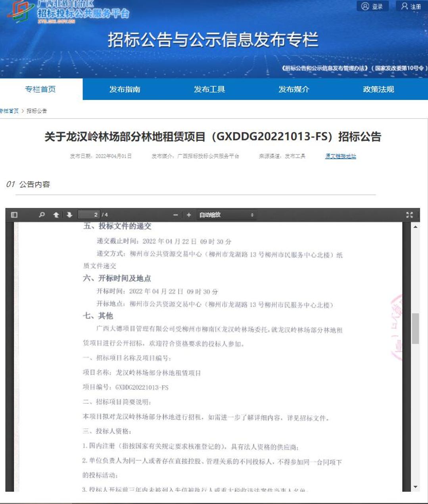
Task: Open the 原文链接地址 link
Action: [341, 156]
